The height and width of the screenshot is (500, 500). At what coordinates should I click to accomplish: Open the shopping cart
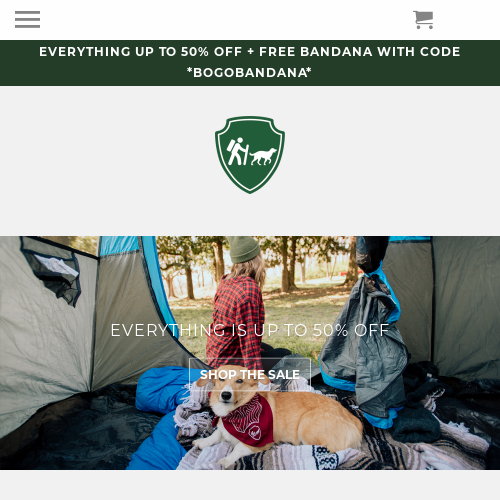(423, 20)
